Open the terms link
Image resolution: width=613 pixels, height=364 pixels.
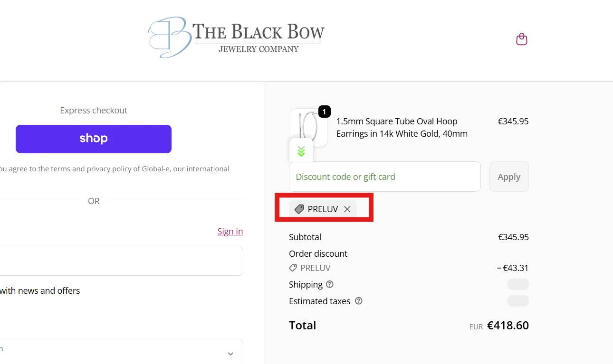[60, 168]
